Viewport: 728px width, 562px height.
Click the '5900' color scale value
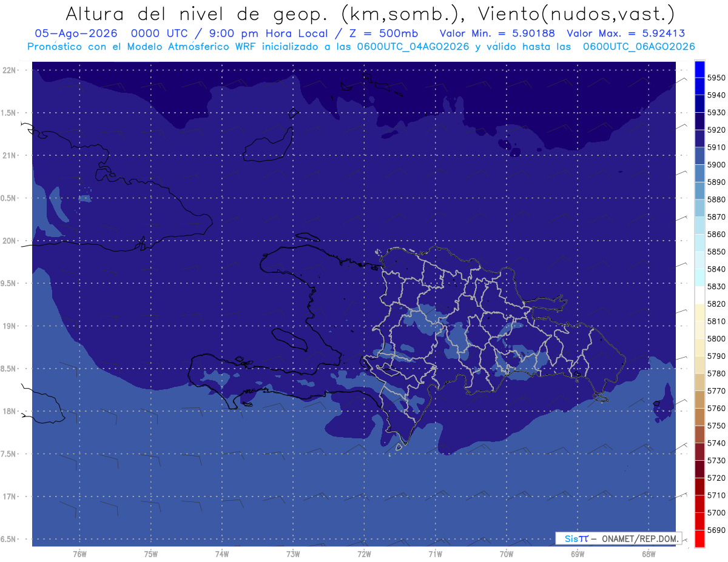tap(716, 165)
